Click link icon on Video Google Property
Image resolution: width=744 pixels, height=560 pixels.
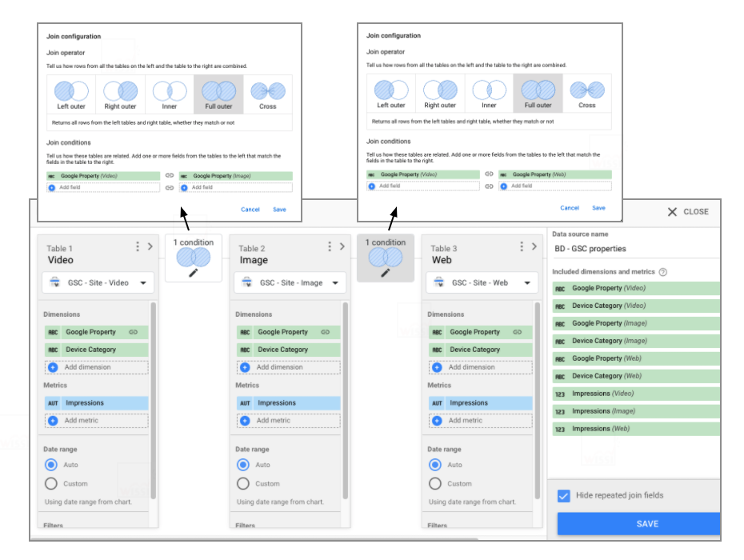point(134,332)
